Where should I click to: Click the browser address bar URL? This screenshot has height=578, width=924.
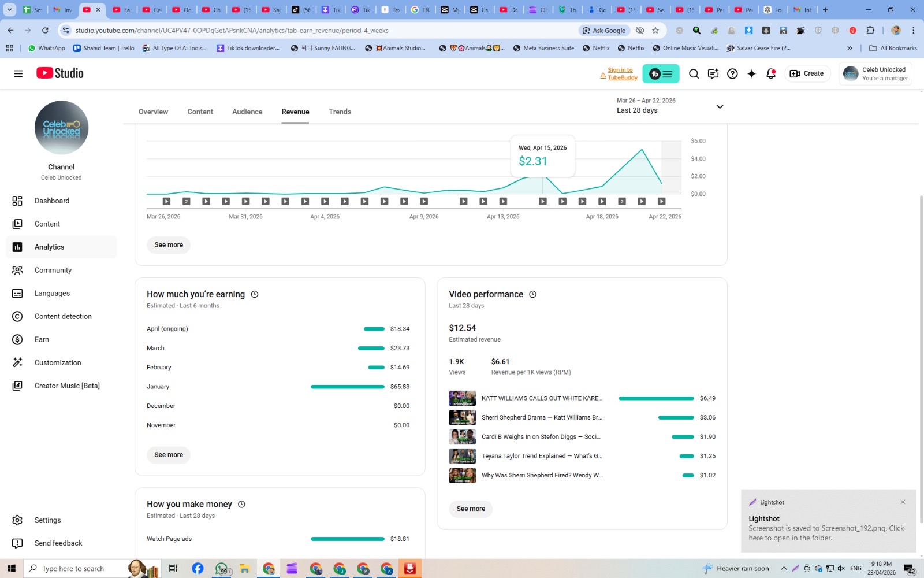[x=232, y=31]
